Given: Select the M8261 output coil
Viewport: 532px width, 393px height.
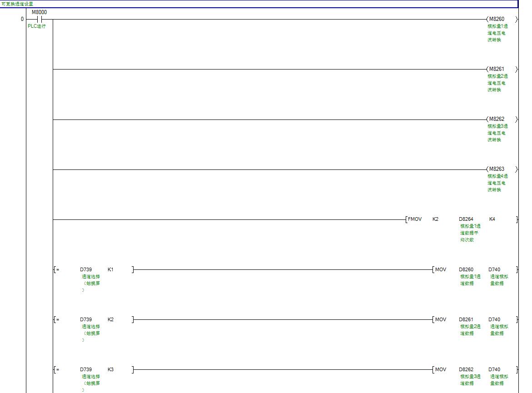Looking at the screenshot, I should point(497,69).
